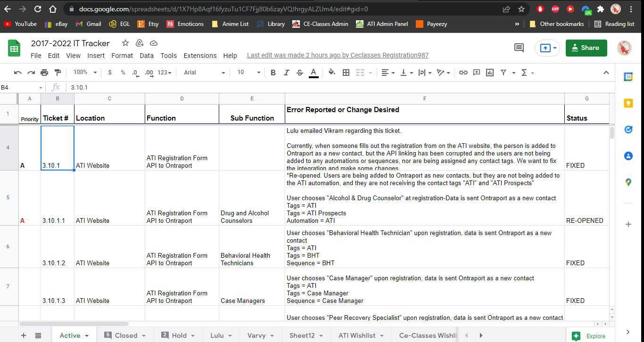Select the Paint format tool

[58, 73]
